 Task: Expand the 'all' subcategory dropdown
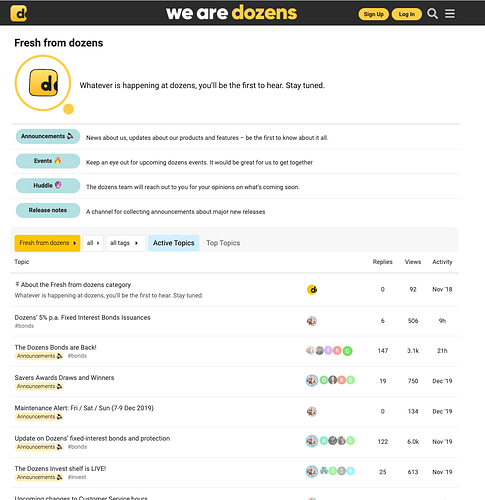click(x=93, y=243)
